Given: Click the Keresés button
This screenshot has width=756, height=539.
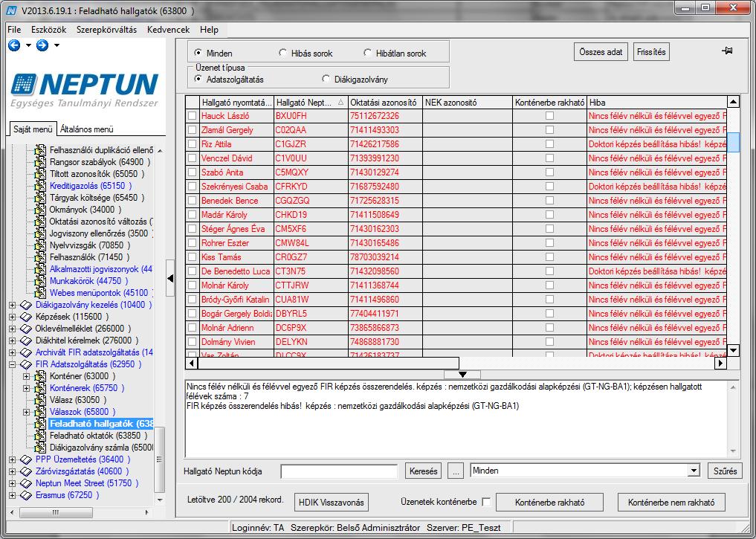Looking at the screenshot, I should (423, 471).
